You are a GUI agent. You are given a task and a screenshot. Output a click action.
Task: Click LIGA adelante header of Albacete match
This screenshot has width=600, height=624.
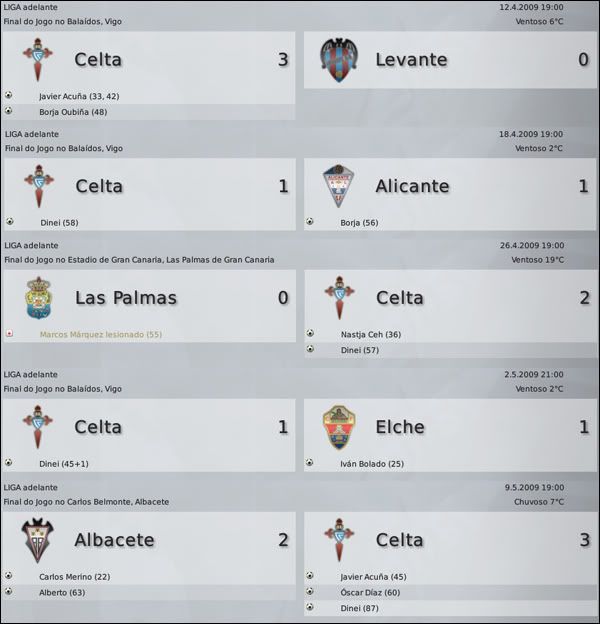(31, 488)
